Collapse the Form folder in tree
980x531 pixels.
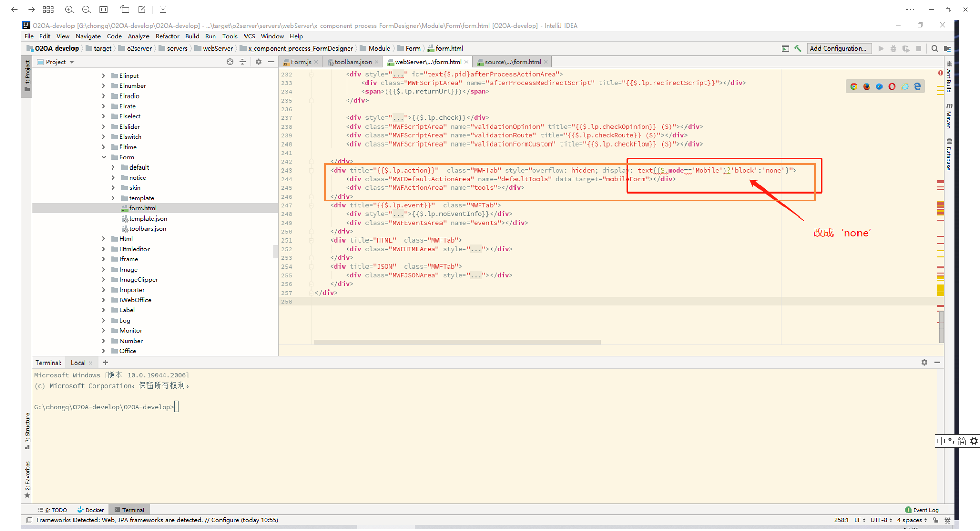(x=104, y=157)
